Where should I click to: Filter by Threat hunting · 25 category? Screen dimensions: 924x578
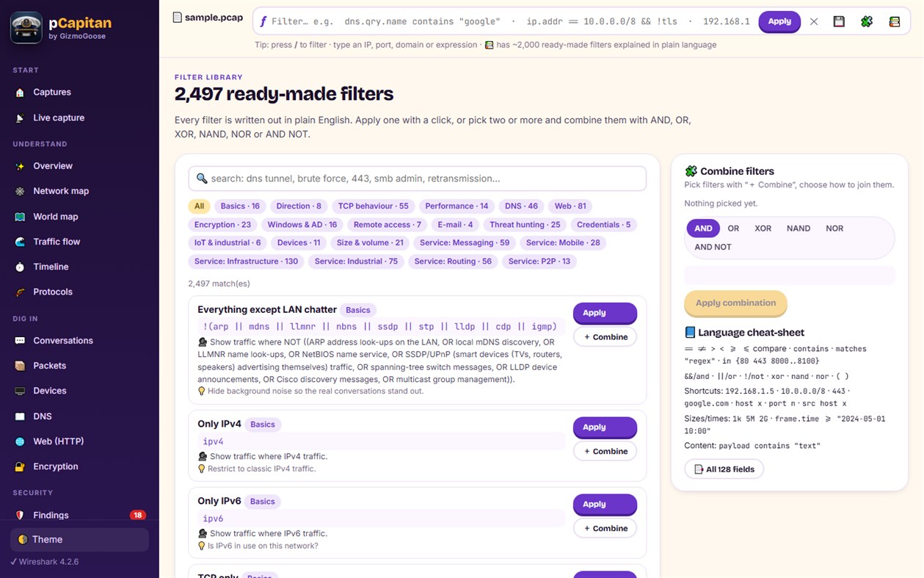tap(525, 225)
